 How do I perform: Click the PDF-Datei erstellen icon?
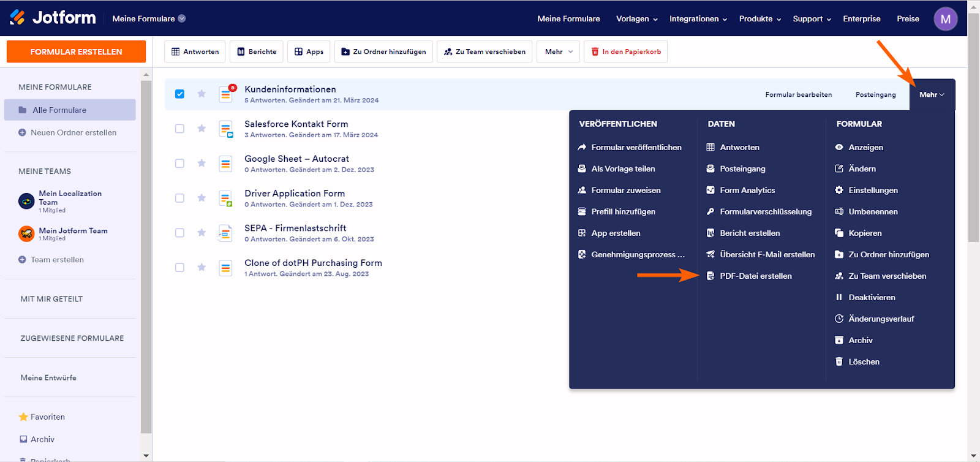point(710,276)
